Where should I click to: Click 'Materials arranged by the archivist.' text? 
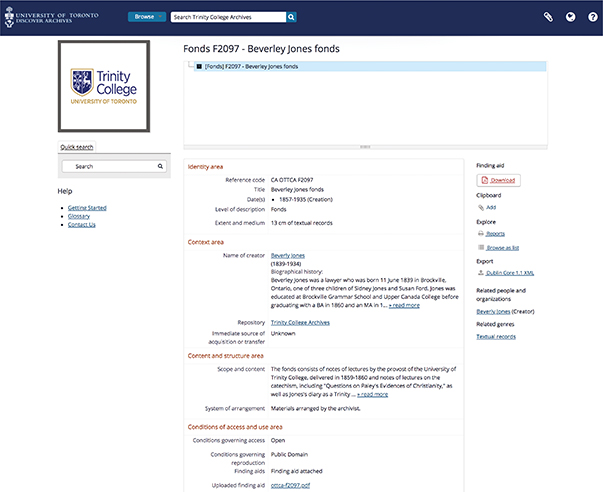(316, 409)
